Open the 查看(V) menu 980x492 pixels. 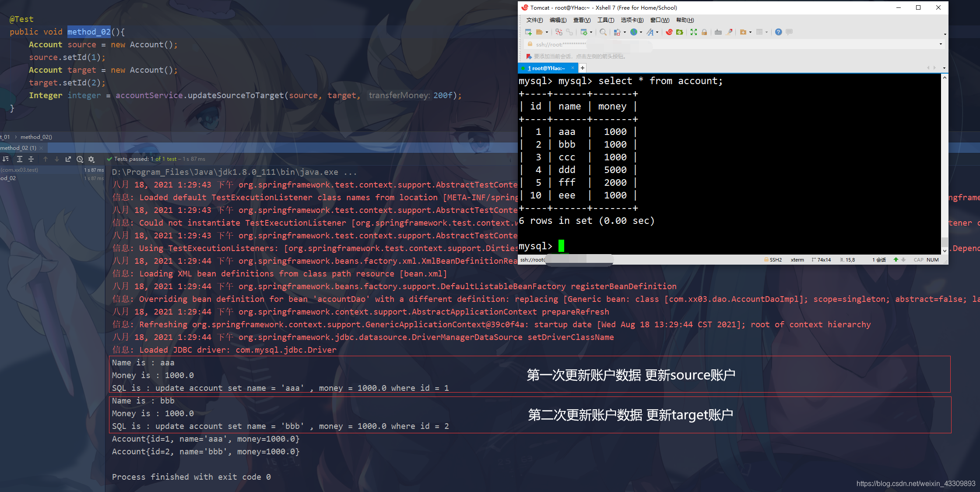pos(582,20)
